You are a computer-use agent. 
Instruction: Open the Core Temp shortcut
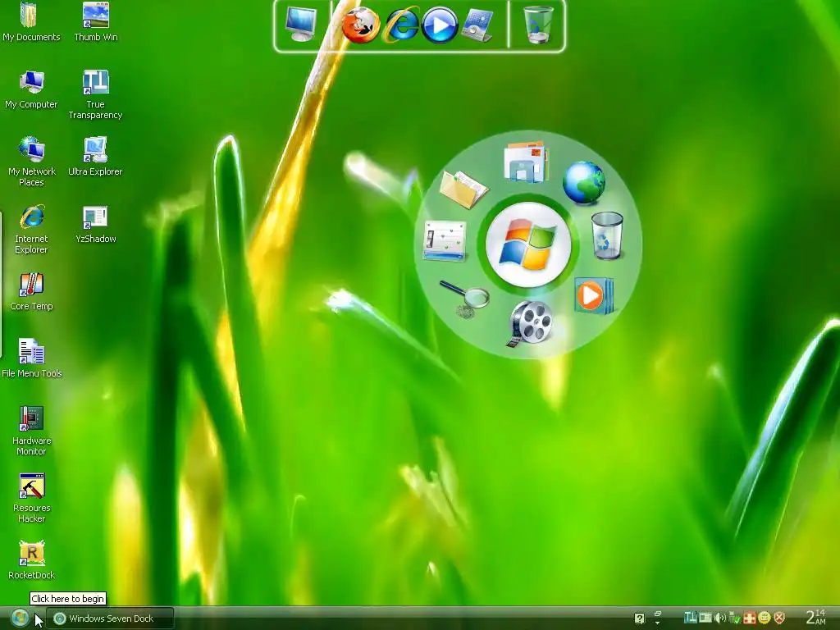pos(32,291)
